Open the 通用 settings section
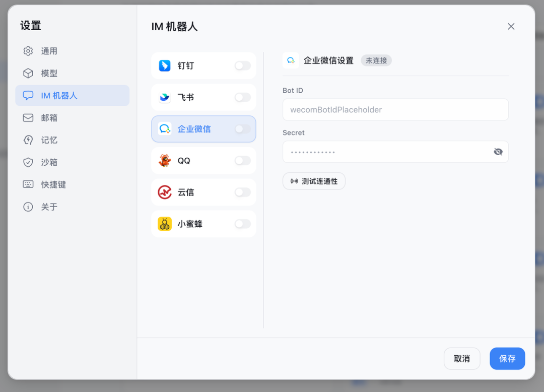The height and width of the screenshot is (392, 544). [72, 51]
